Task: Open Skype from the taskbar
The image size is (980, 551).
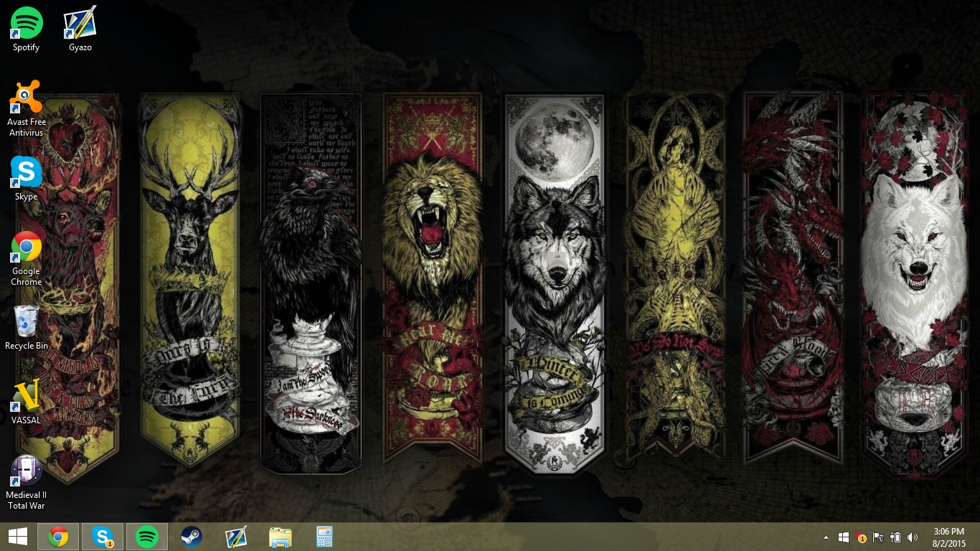Action: tap(103, 537)
